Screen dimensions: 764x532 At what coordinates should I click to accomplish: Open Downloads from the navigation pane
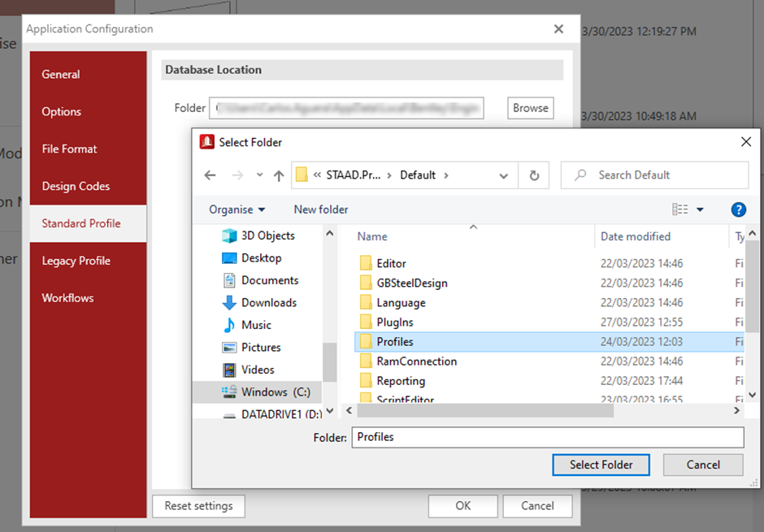(x=268, y=302)
